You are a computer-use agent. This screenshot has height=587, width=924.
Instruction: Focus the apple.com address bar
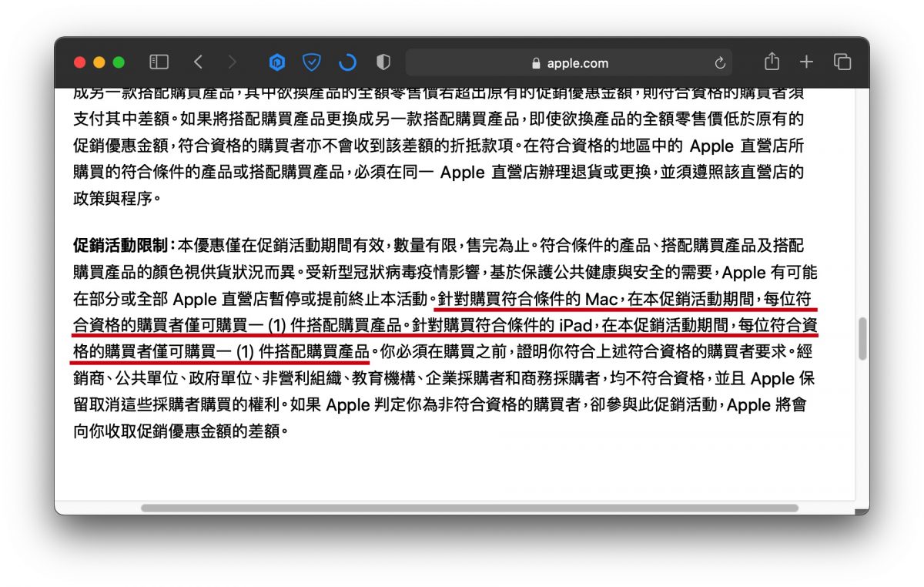(569, 63)
